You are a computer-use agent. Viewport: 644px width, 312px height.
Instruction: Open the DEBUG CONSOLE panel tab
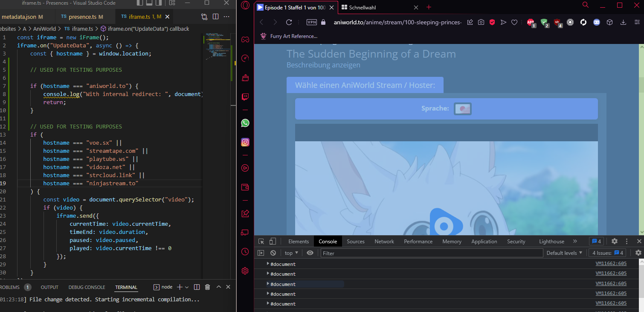pyautogui.click(x=87, y=287)
